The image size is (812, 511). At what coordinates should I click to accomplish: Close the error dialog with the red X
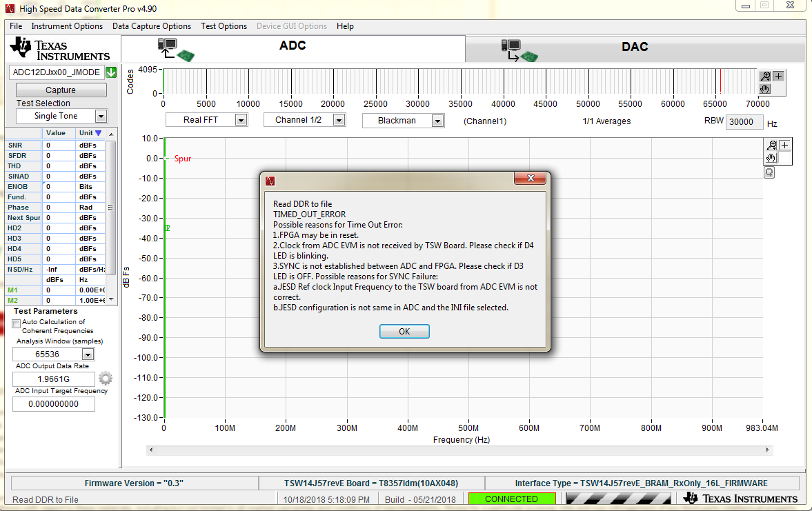click(530, 178)
